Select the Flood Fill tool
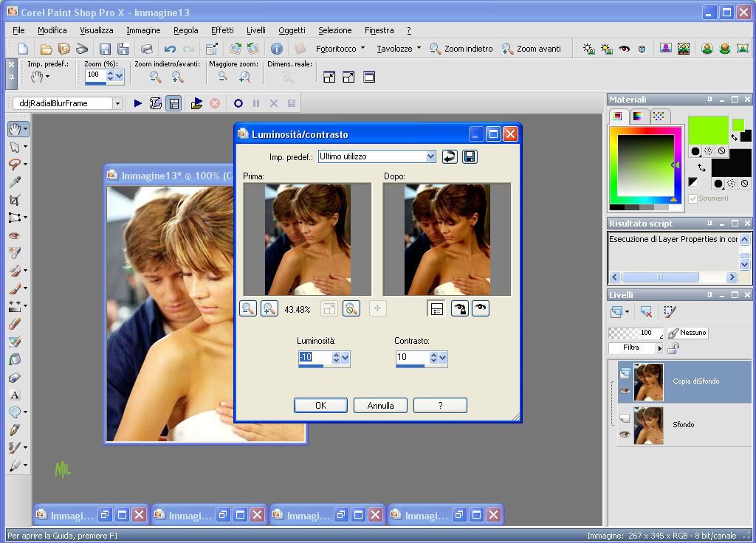The height and width of the screenshot is (543, 756). [15, 359]
